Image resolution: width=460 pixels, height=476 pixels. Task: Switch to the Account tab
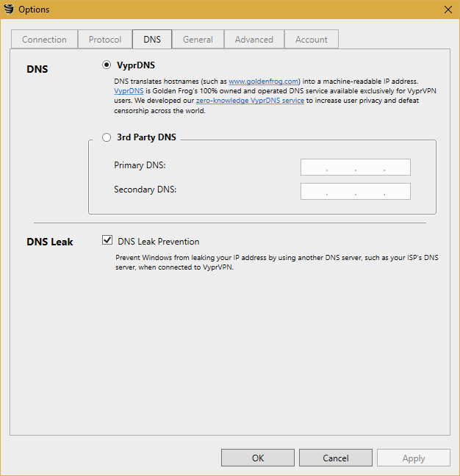[x=312, y=39]
